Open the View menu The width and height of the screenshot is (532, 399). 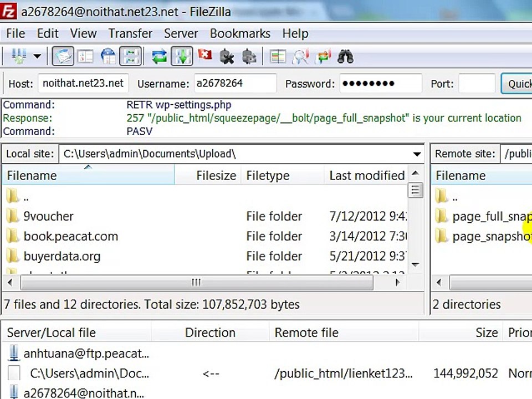(84, 33)
